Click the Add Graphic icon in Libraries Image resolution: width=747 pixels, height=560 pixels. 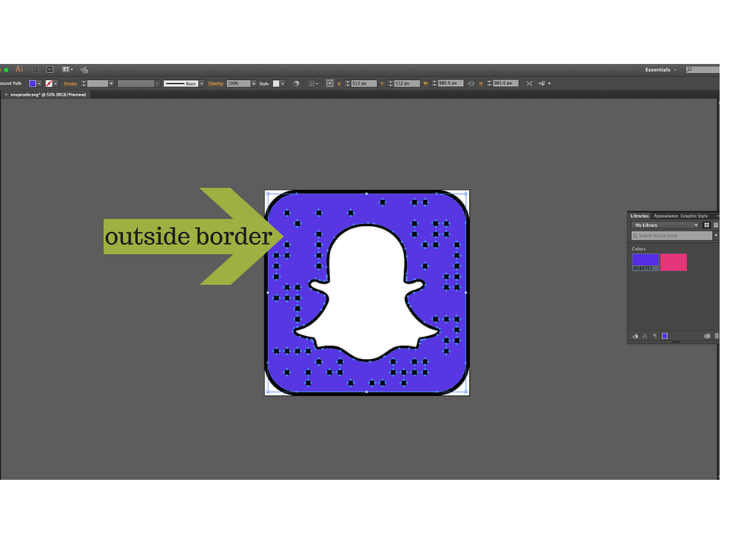[x=635, y=336]
